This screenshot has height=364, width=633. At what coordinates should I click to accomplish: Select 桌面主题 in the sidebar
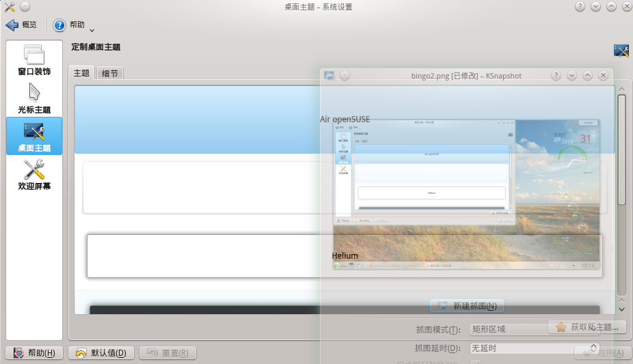[34, 137]
